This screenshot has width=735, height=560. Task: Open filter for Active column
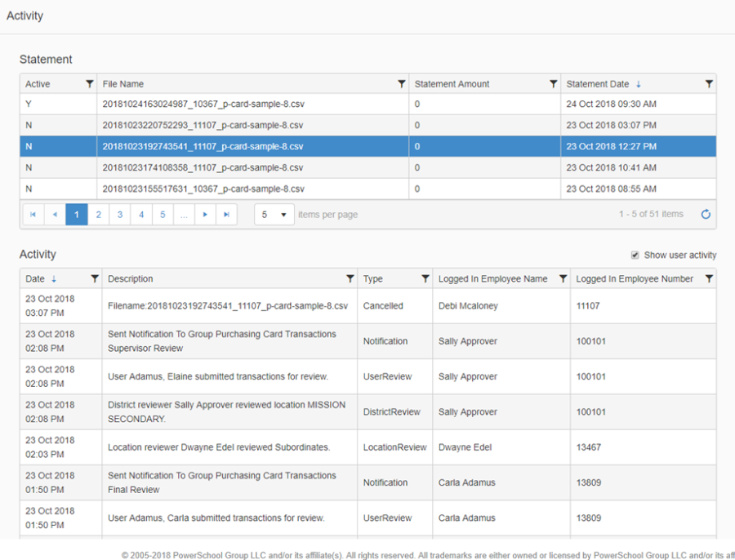[x=89, y=84]
